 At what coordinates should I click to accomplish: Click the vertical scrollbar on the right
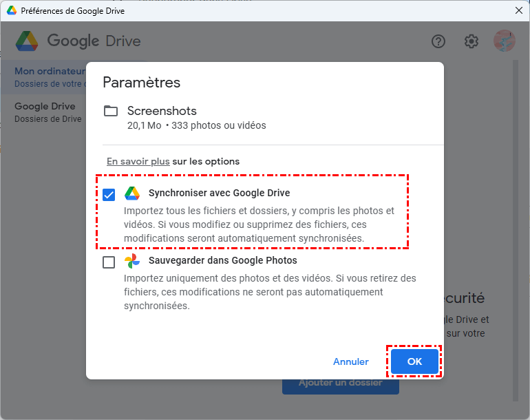click(x=515, y=230)
